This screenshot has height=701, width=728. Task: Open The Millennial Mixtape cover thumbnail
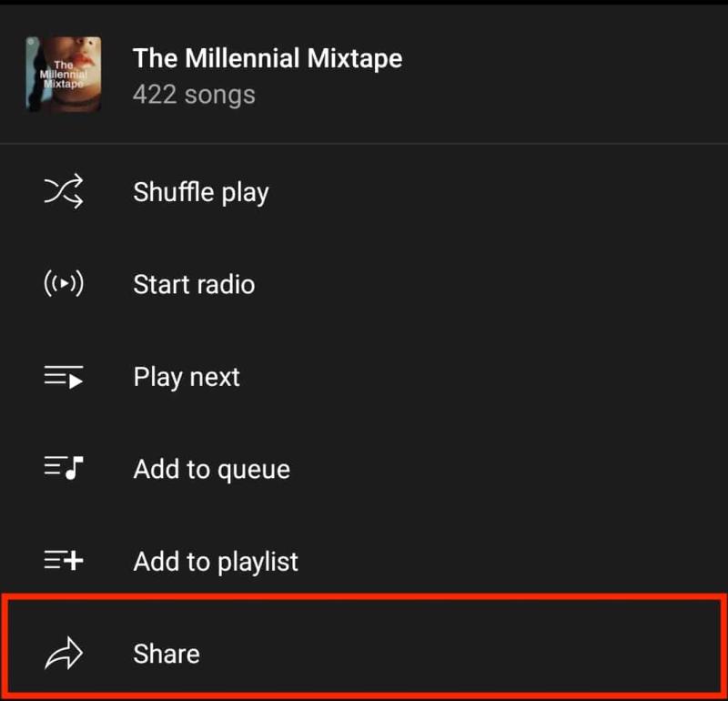pyautogui.click(x=63, y=74)
